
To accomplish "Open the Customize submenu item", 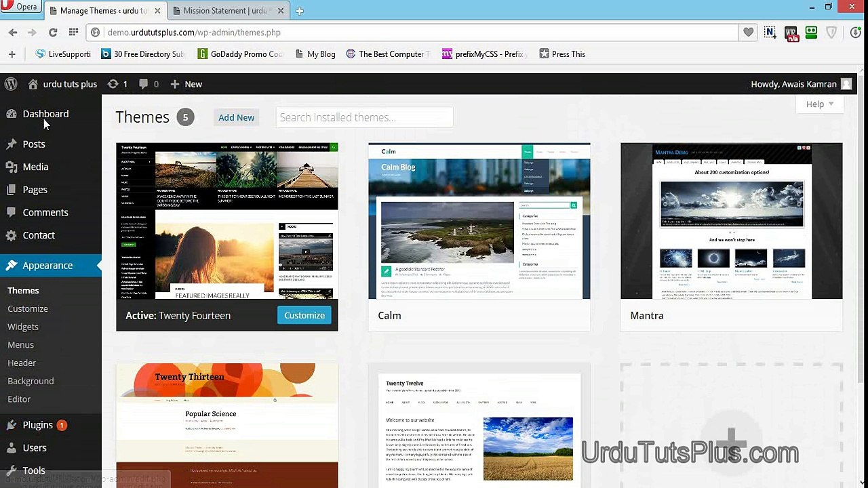I will [x=28, y=308].
